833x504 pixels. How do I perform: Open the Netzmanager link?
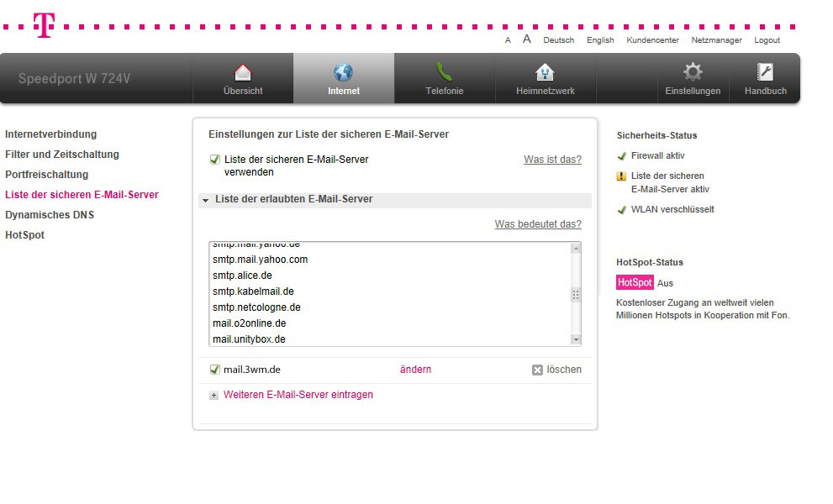716,40
